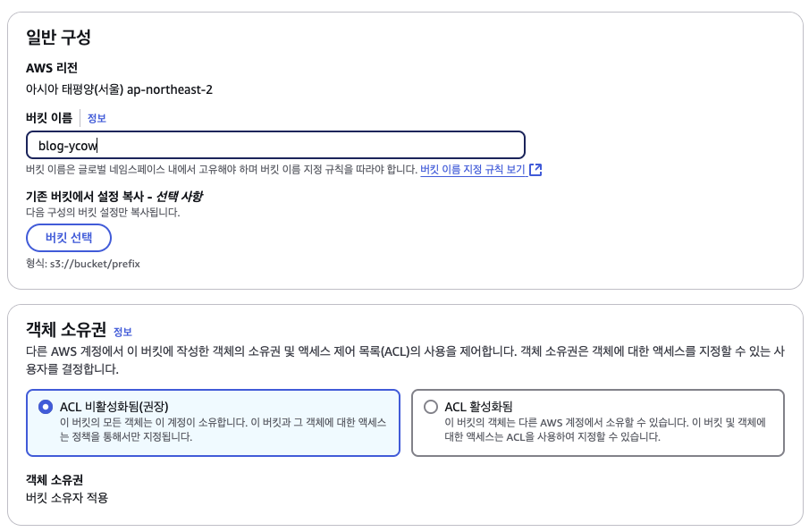Click the external link icon beside naming rules
This screenshot has height=532, width=809.
pos(535,170)
